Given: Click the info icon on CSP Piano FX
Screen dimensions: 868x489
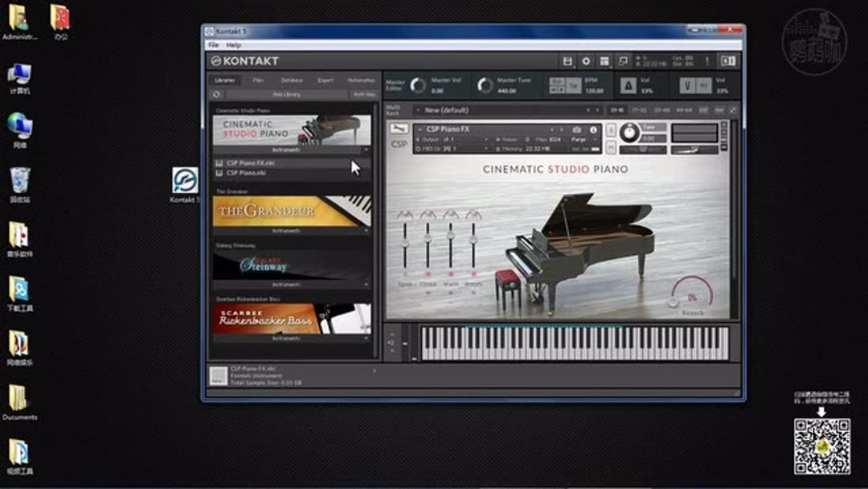Looking at the screenshot, I should point(593,130).
